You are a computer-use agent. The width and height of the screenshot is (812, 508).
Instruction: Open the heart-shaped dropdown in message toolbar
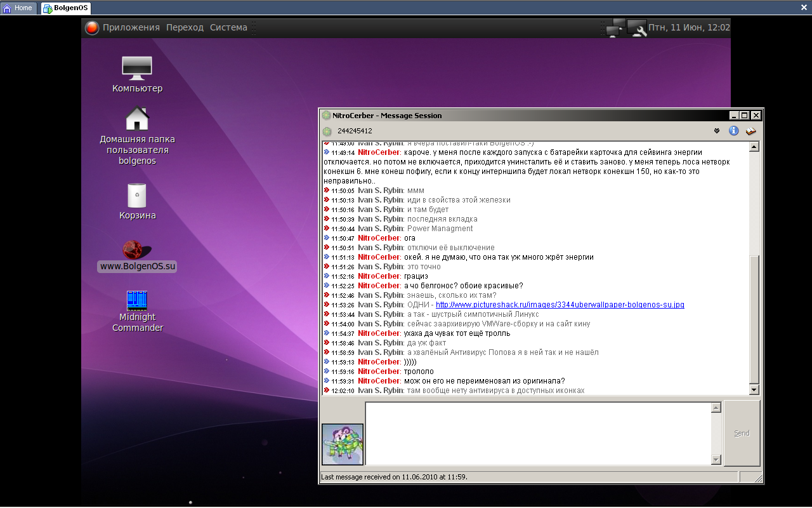(x=717, y=131)
